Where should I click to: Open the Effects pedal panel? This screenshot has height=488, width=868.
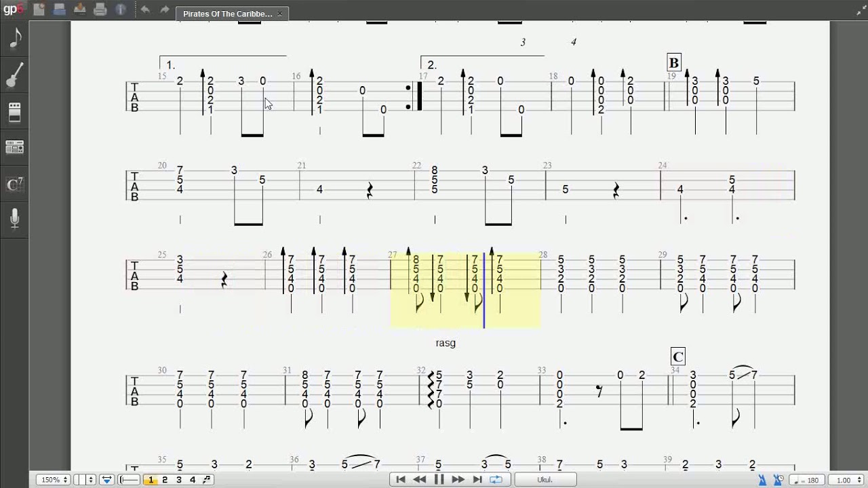coord(15,112)
